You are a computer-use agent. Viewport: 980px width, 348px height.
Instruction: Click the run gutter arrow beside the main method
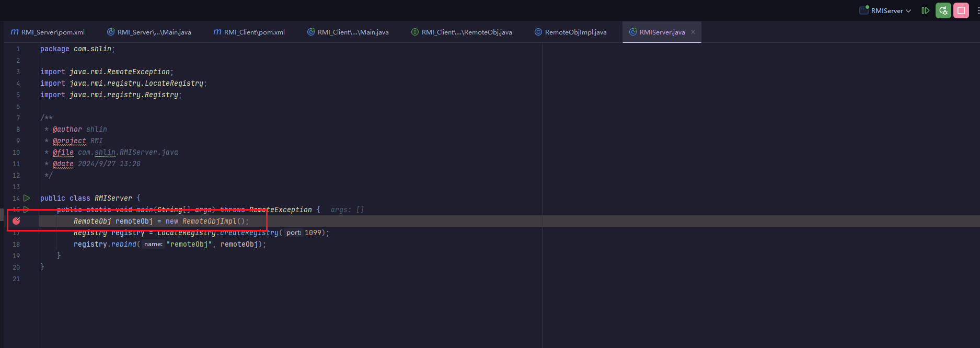[x=27, y=210]
